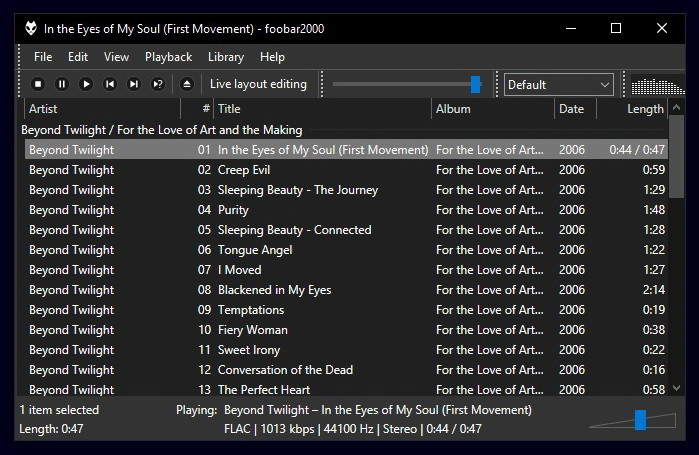Sort playlist by Artist column header
699x455 pixels.
coord(100,109)
